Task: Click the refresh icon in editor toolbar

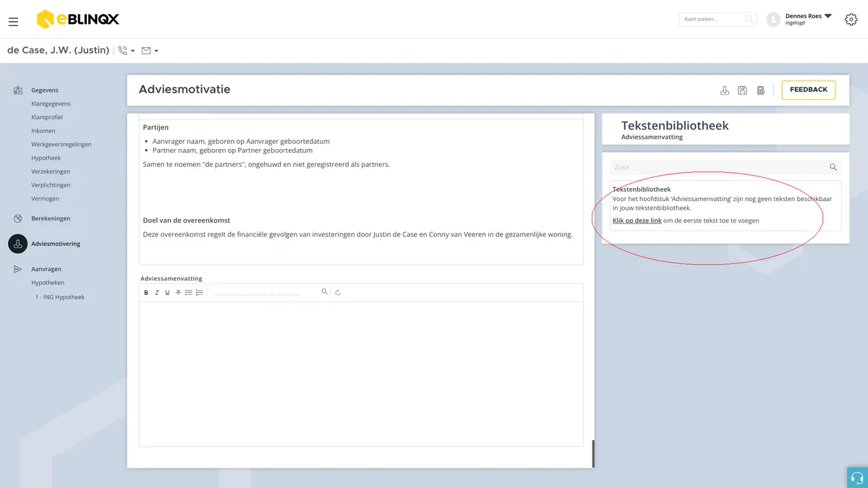Action: coord(338,293)
